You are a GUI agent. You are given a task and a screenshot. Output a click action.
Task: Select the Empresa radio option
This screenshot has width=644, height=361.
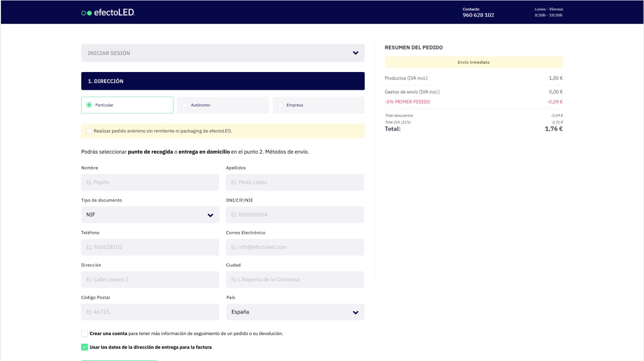[x=281, y=105]
